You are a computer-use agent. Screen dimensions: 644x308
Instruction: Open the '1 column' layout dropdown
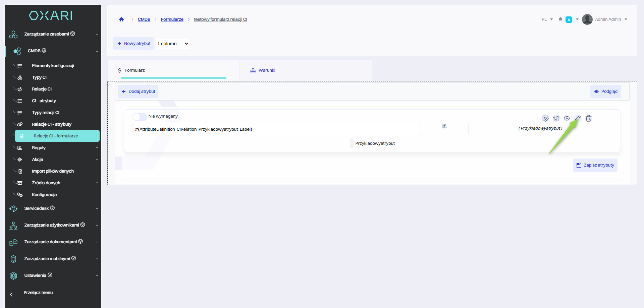point(172,44)
